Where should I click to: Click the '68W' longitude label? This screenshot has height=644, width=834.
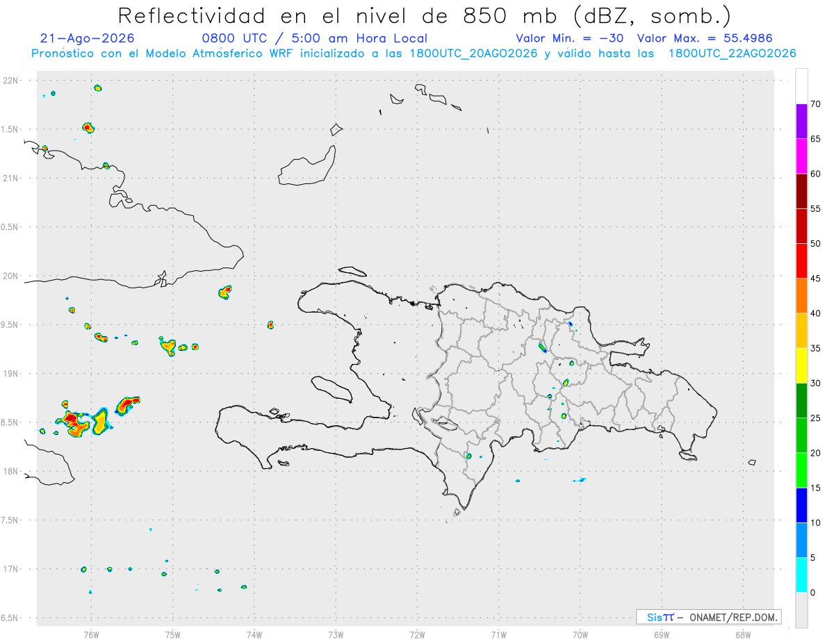coord(743,634)
